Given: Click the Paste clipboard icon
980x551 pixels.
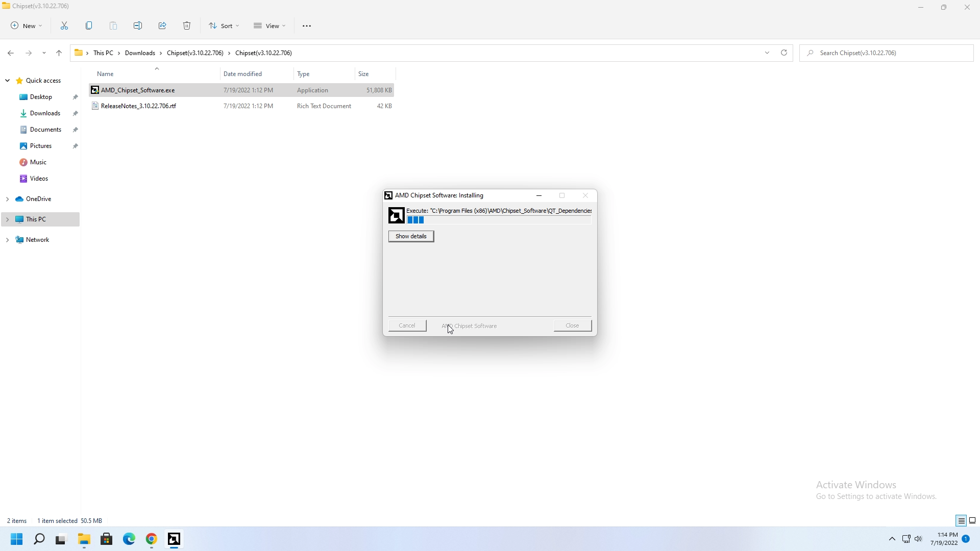Looking at the screenshot, I should coord(113,26).
